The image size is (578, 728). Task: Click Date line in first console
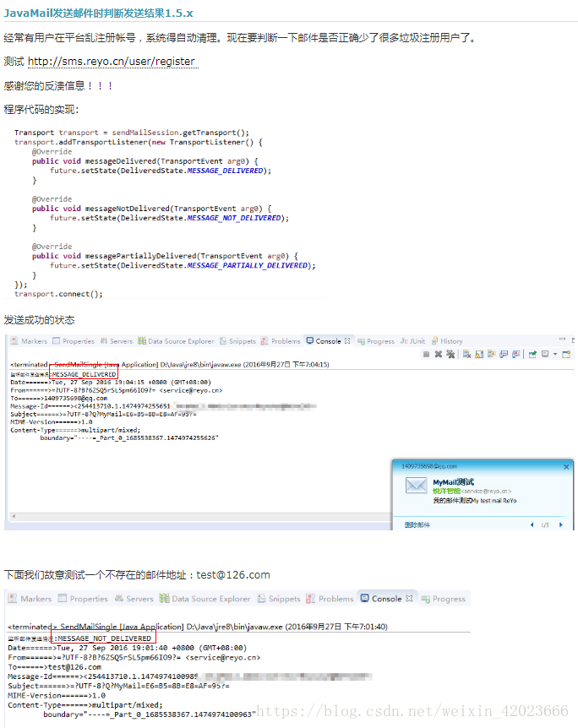click(111, 382)
